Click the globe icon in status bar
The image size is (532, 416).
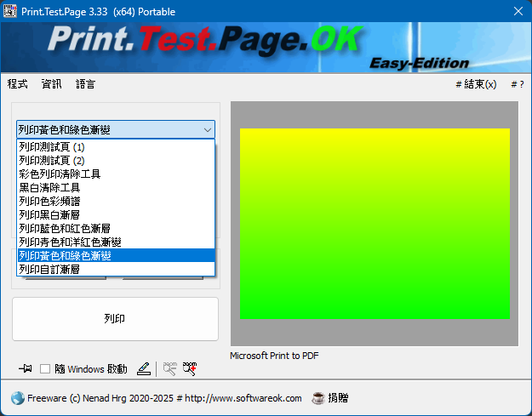17,397
